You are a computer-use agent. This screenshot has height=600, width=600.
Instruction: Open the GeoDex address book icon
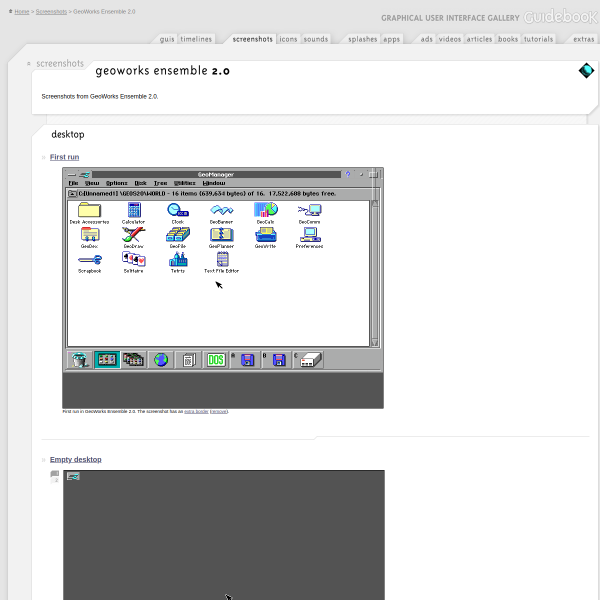click(x=90, y=238)
